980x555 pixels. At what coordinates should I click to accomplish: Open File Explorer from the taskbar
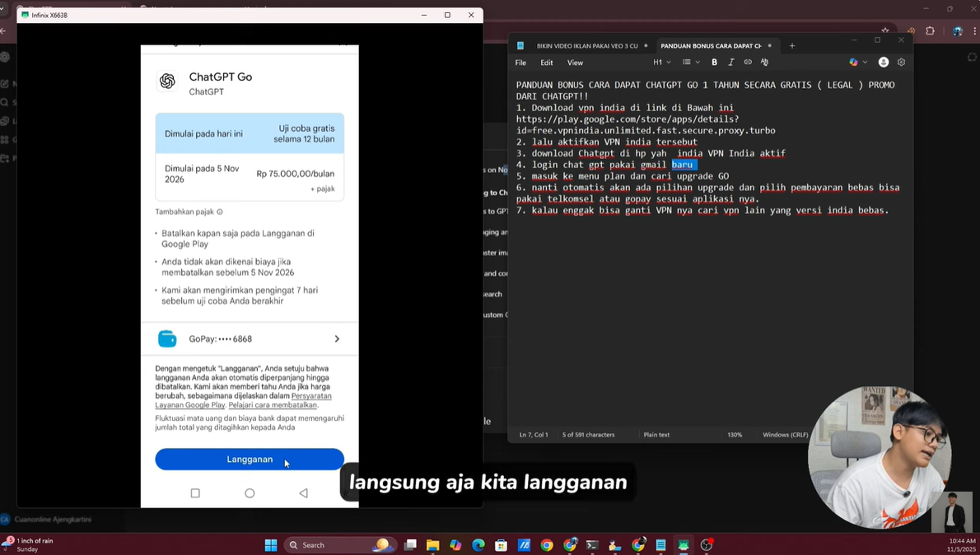coord(432,545)
